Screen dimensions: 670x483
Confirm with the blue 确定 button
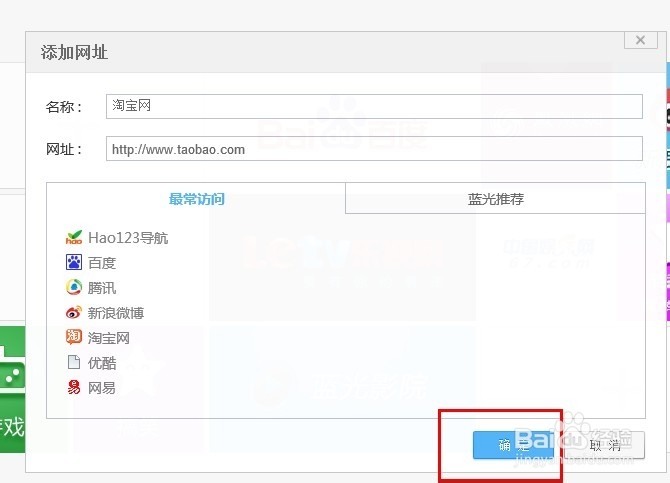point(513,445)
